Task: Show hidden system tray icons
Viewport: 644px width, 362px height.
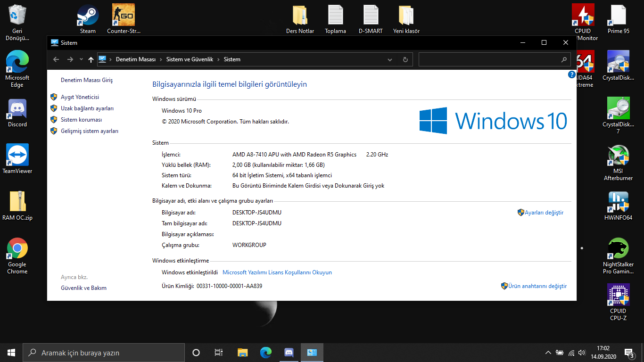Action: click(x=548, y=353)
